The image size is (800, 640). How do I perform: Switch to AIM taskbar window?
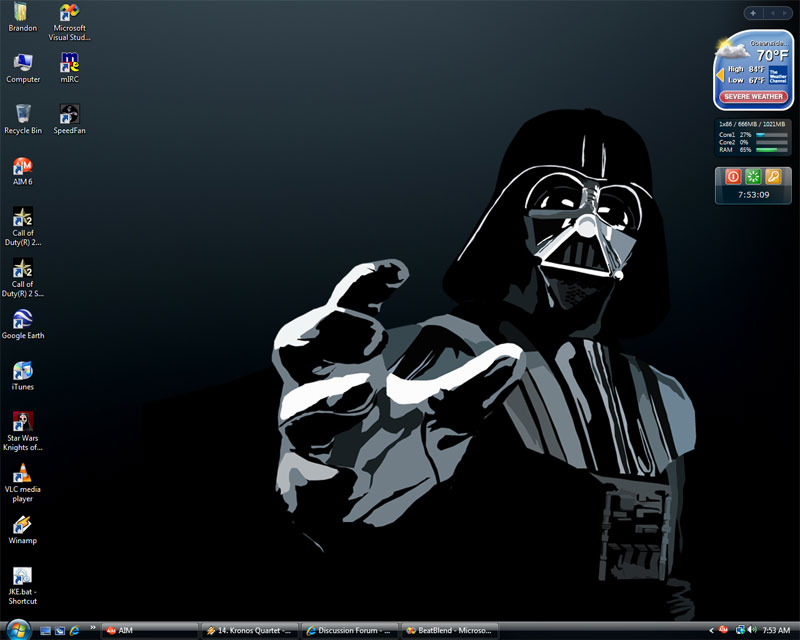[149, 631]
